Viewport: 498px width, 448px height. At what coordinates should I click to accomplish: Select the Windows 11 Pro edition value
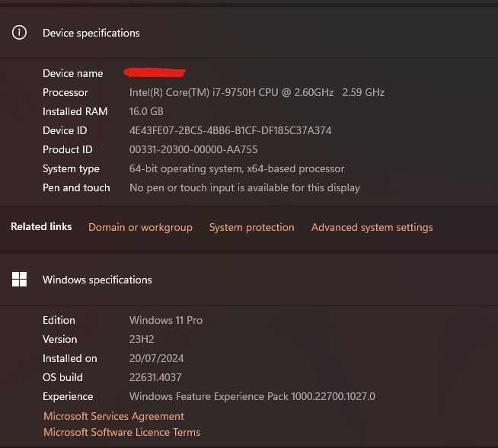[x=166, y=320]
